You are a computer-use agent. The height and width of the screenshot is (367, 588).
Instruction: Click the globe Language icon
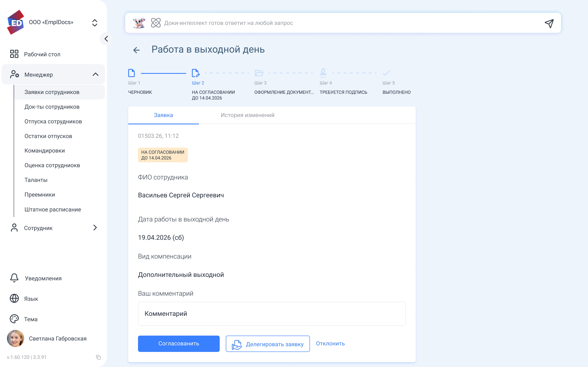click(14, 298)
